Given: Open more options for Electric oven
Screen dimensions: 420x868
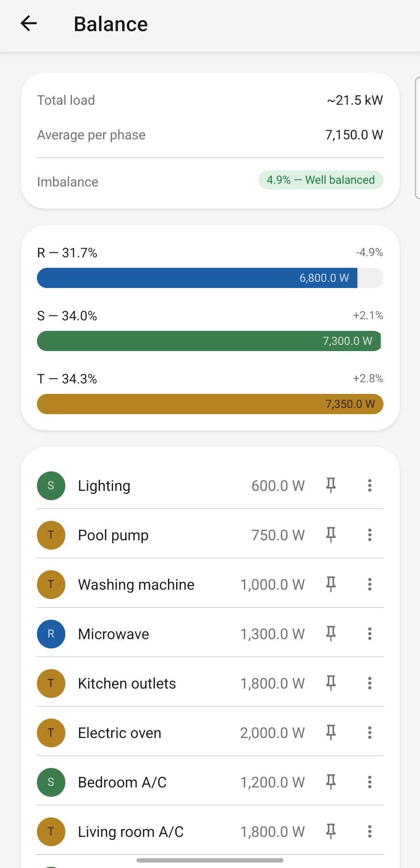Looking at the screenshot, I should pos(370,733).
